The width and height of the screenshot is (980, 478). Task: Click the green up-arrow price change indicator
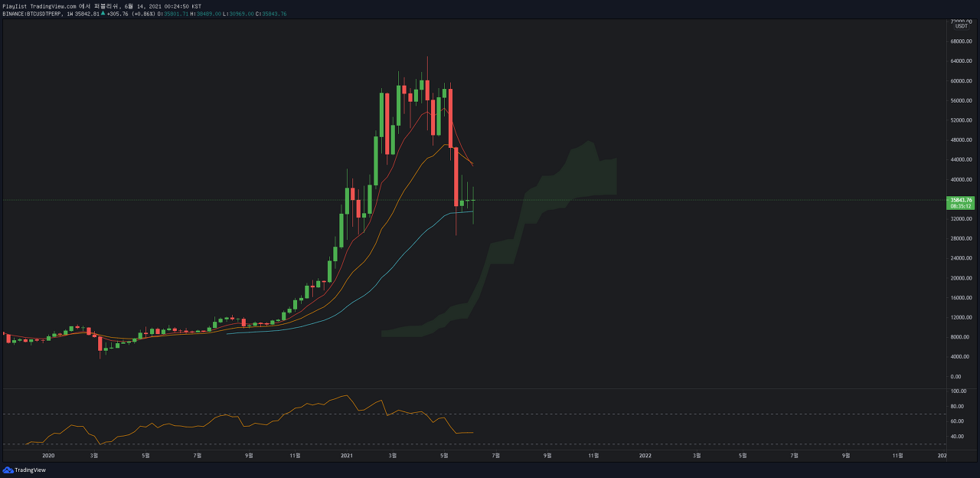(x=103, y=13)
